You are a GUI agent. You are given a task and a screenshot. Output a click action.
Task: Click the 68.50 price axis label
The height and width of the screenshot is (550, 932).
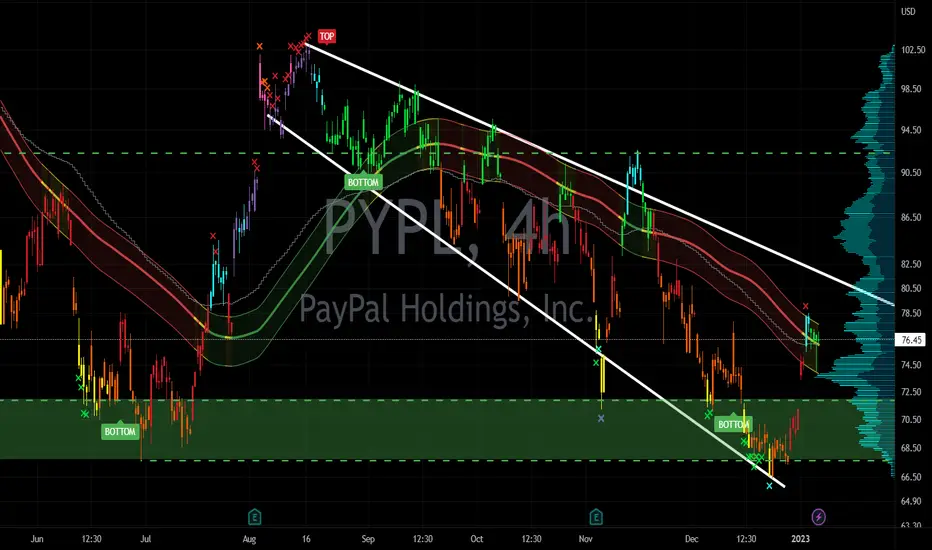912,448
